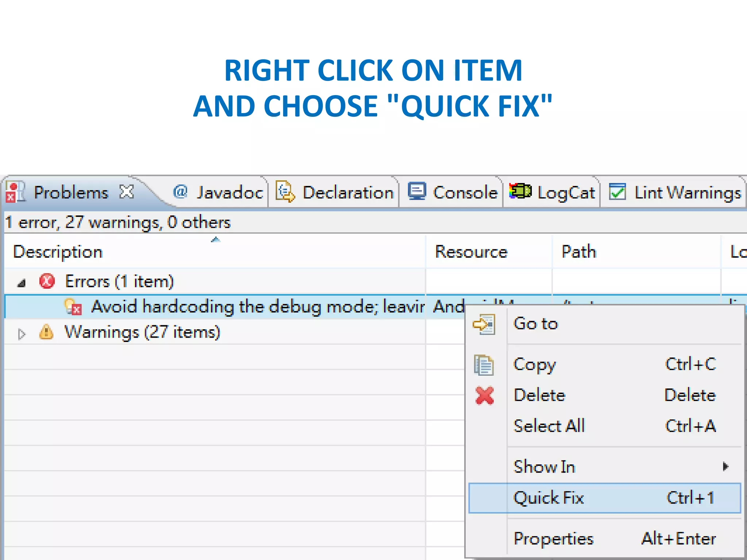This screenshot has height=560, width=747.
Task: Click the Javadoc @ icon
Action: click(x=180, y=192)
